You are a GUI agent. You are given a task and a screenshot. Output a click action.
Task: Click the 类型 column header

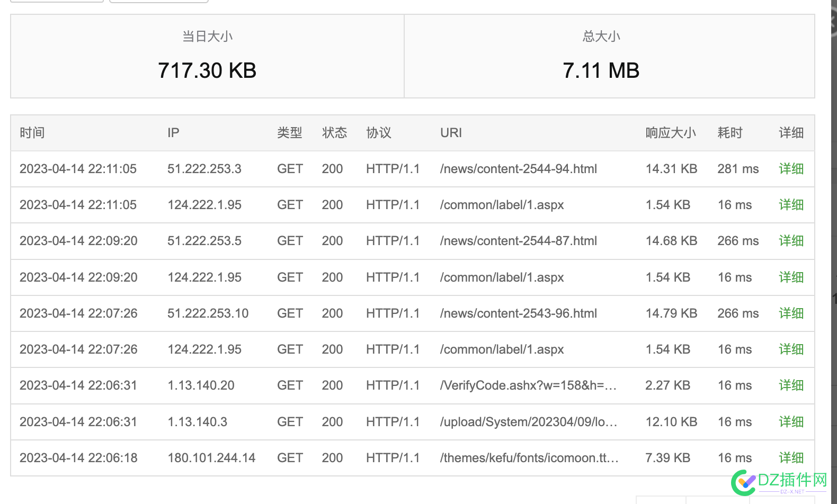290,133
